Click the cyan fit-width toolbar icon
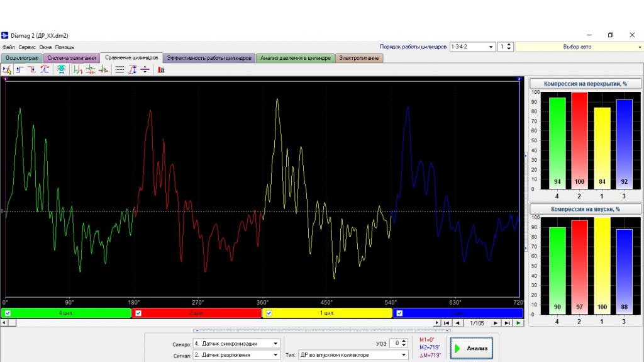Viewport: 644px width, 362px height. (61, 69)
